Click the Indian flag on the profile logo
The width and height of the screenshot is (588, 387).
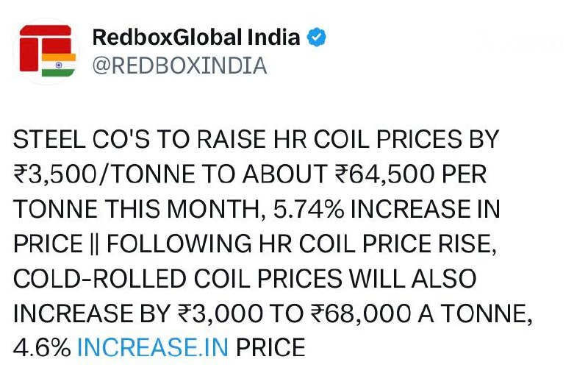(59, 65)
